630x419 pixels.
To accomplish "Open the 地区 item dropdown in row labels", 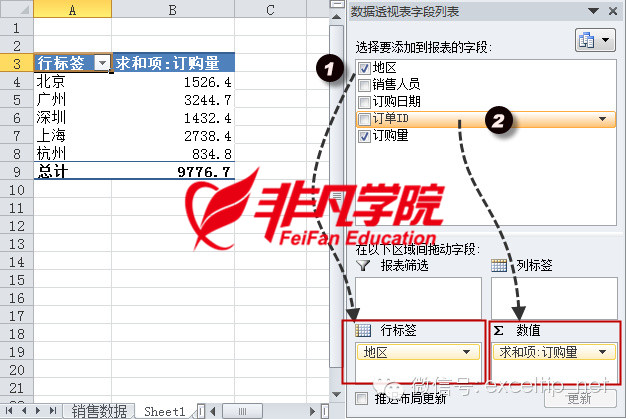I will [466, 352].
